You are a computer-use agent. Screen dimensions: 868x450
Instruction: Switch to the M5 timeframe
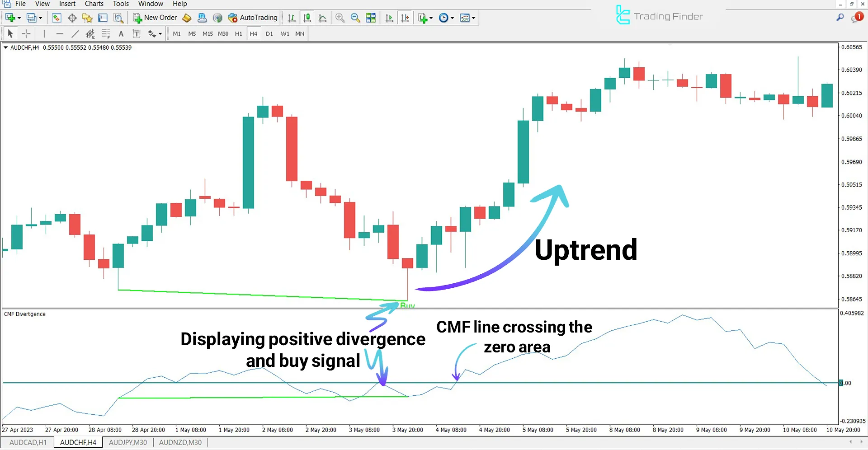(192, 34)
